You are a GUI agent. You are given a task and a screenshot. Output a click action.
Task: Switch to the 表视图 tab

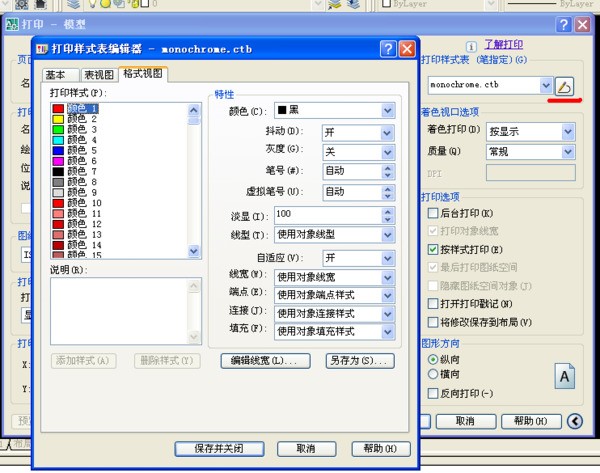pyautogui.click(x=99, y=75)
